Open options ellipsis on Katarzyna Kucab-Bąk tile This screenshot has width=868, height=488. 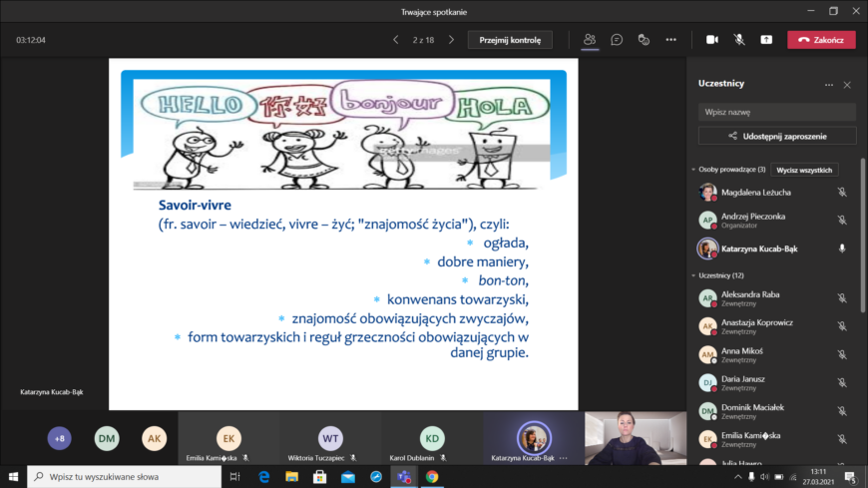(x=564, y=458)
